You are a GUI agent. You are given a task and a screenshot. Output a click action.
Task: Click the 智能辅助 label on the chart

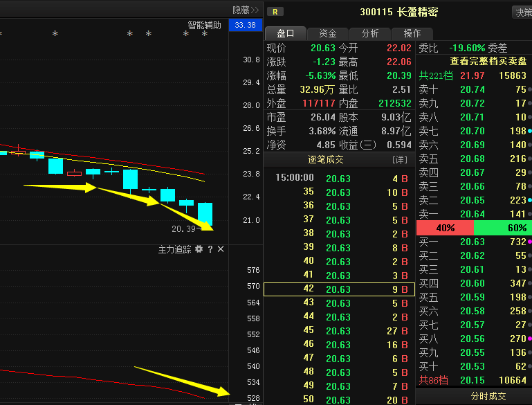pos(204,25)
